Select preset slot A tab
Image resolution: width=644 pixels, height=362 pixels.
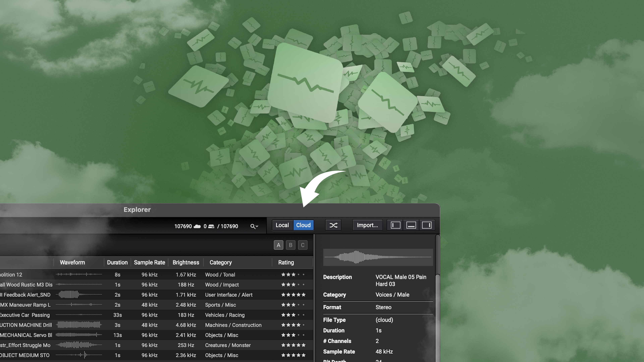click(x=278, y=245)
